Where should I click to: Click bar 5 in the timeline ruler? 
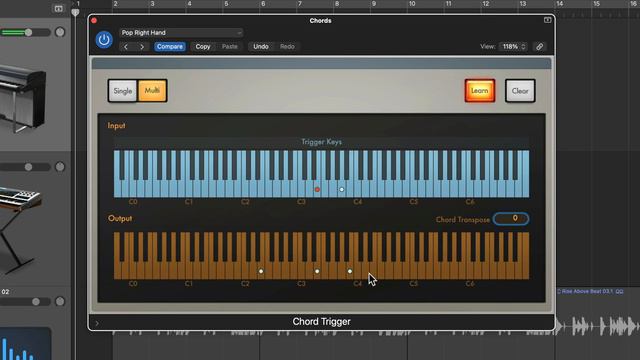click(x=226, y=4)
